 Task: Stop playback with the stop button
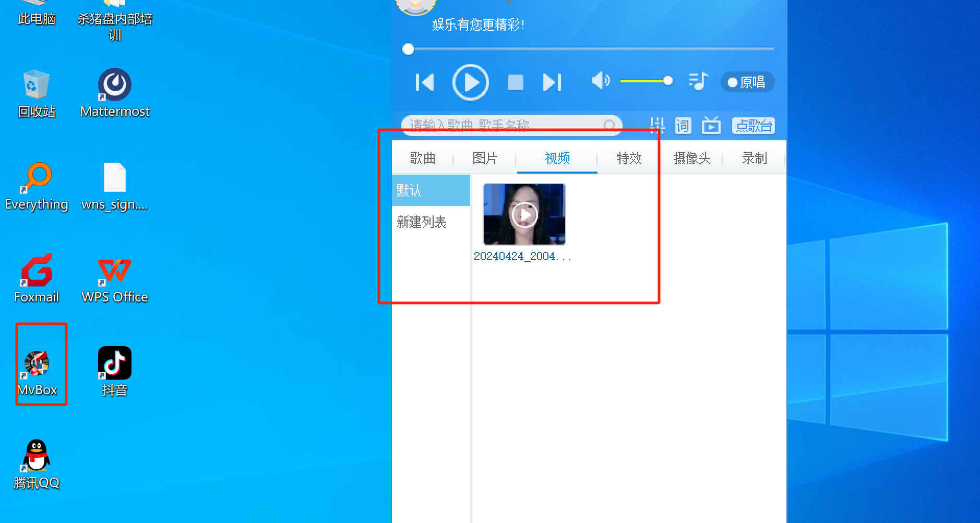(x=515, y=82)
